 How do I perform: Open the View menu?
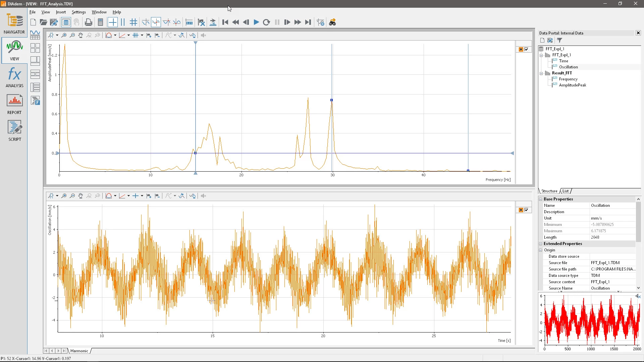pos(45,12)
